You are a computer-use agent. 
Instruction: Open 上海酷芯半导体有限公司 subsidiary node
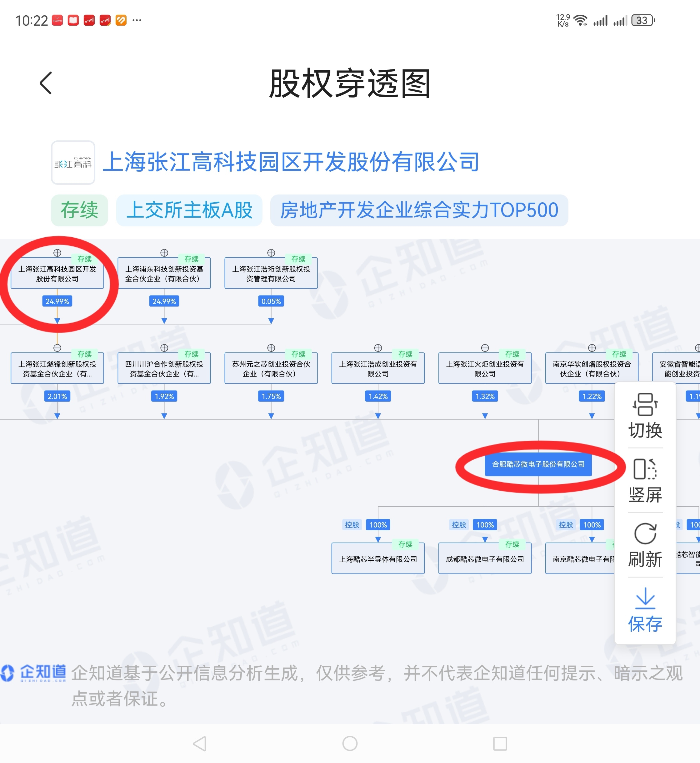coord(377,559)
